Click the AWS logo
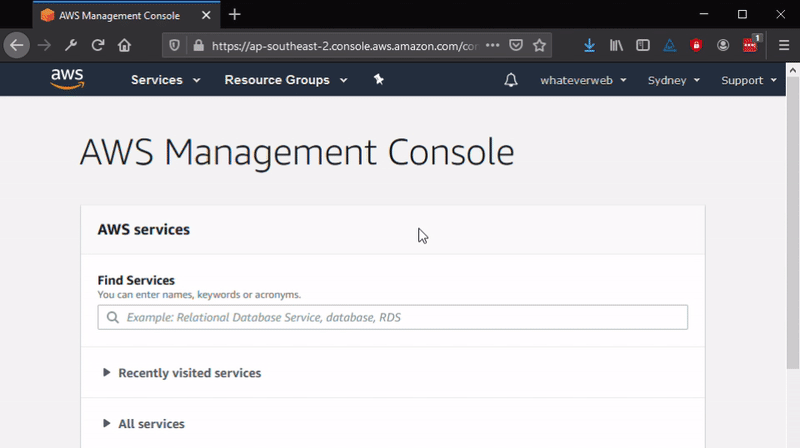The width and height of the screenshot is (800, 448). (x=67, y=80)
